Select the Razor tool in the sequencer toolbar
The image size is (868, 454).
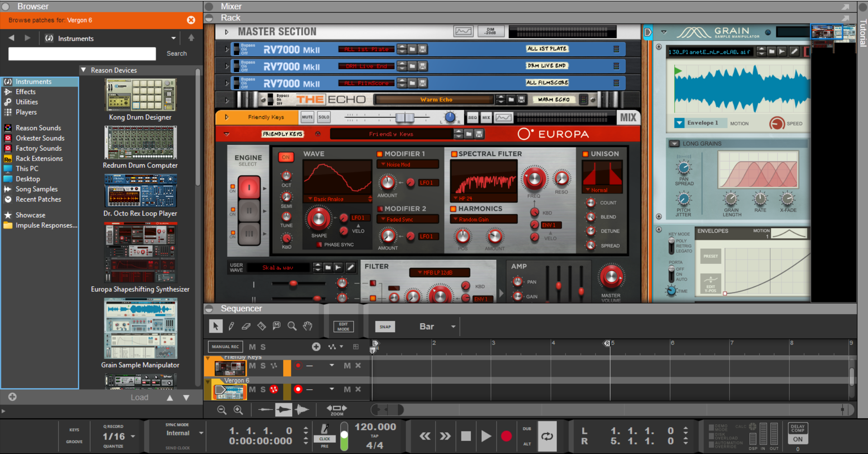261,326
